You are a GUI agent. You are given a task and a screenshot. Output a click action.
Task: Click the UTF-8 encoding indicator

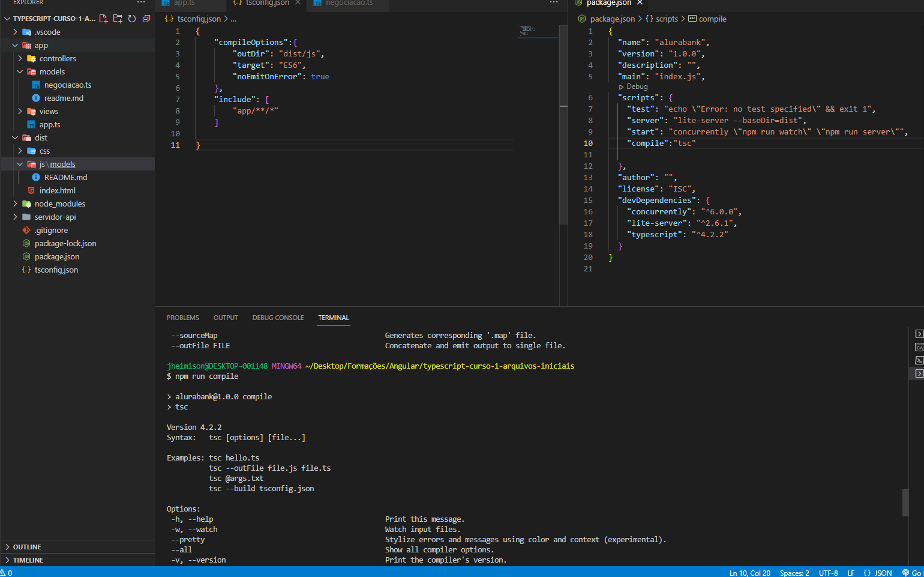click(x=828, y=573)
